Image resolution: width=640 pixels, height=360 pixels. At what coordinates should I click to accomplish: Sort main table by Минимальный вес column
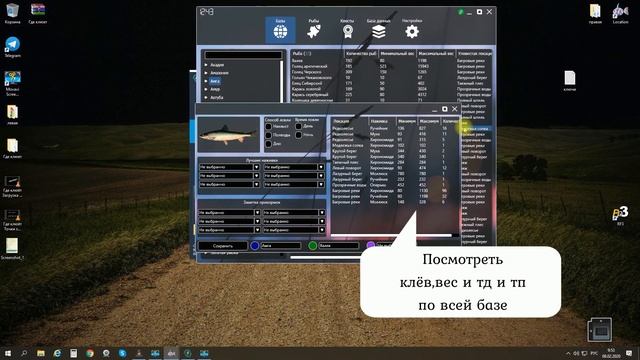click(397, 53)
